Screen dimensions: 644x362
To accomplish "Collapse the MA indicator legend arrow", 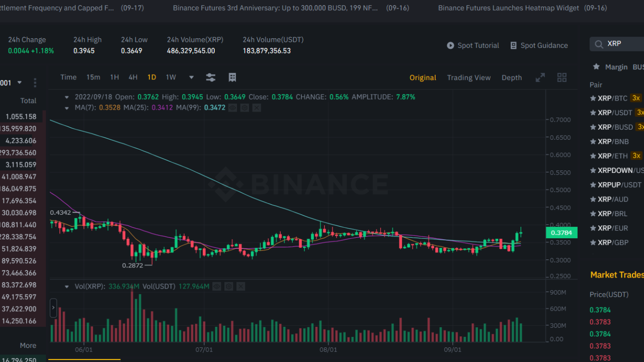I will [67, 108].
